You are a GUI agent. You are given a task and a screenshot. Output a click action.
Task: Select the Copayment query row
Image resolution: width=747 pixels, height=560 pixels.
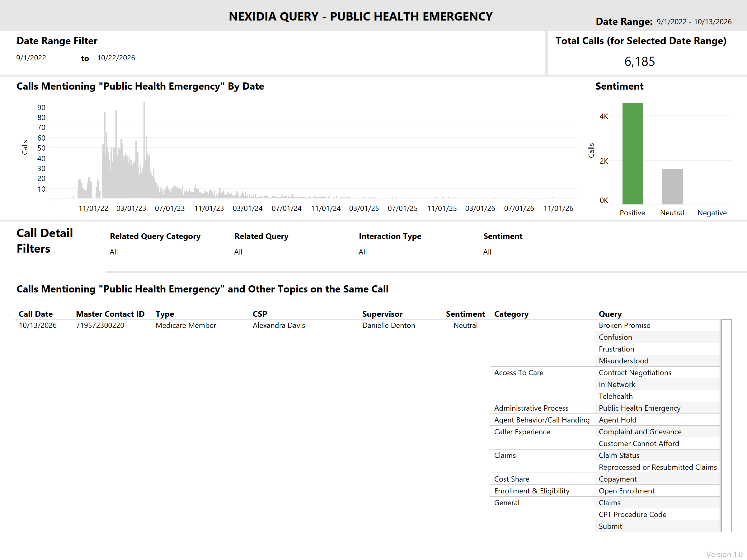pos(657,479)
